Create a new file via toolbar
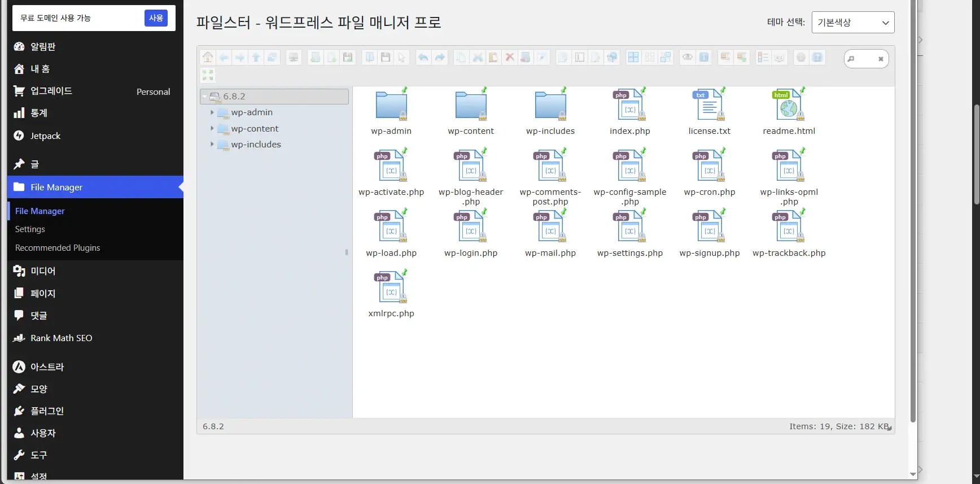The image size is (980, 484). pyautogui.click(x=331, y=57)
